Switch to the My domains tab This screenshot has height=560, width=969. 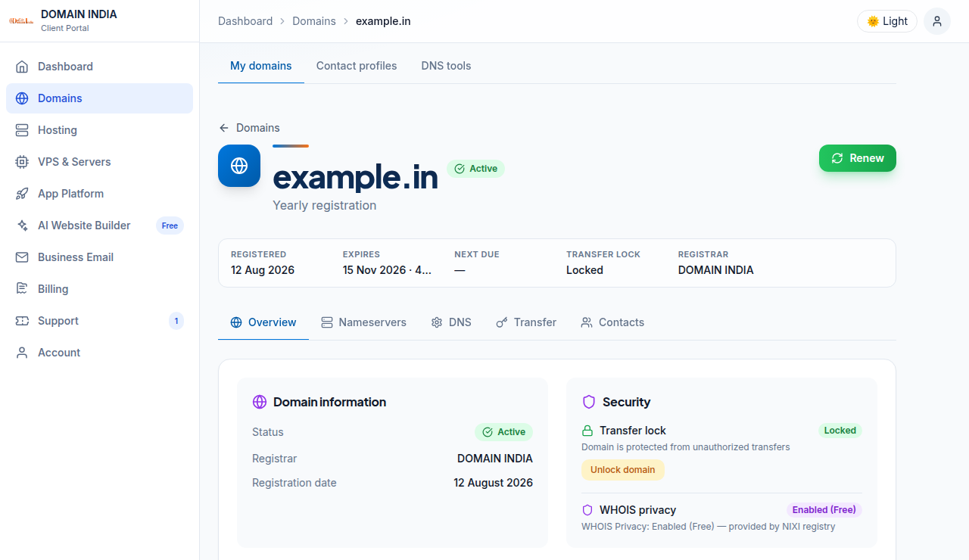click(x=261, y=66)
